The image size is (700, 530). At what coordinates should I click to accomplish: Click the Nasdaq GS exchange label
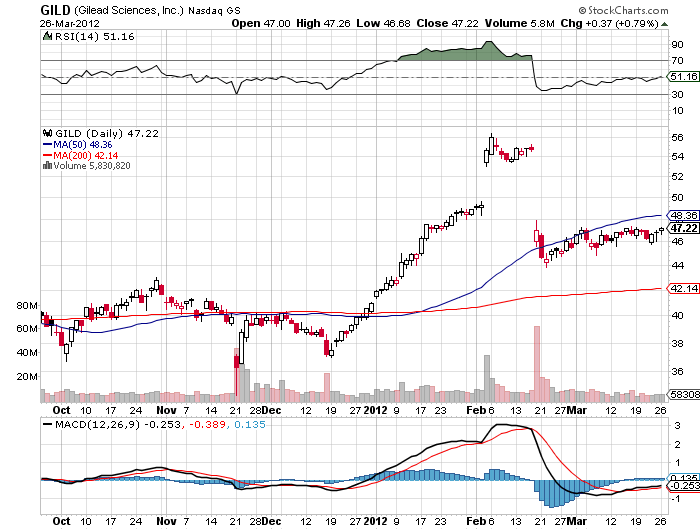(x=214, y=11)
